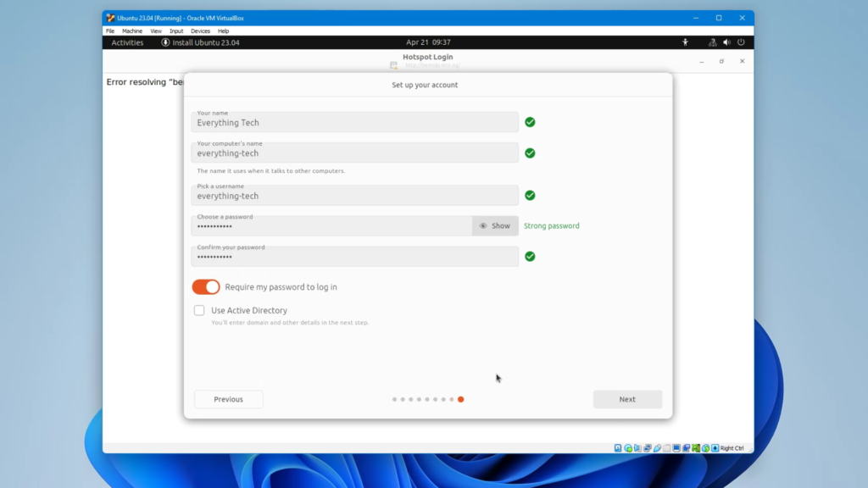Show the hidden password characters

coord(495,225)
